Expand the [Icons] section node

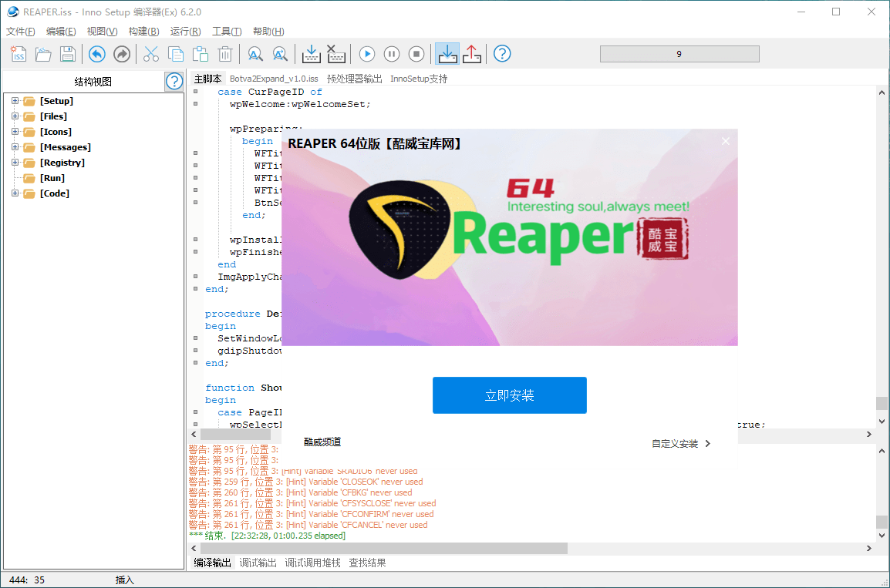click(x=15, y=132)
